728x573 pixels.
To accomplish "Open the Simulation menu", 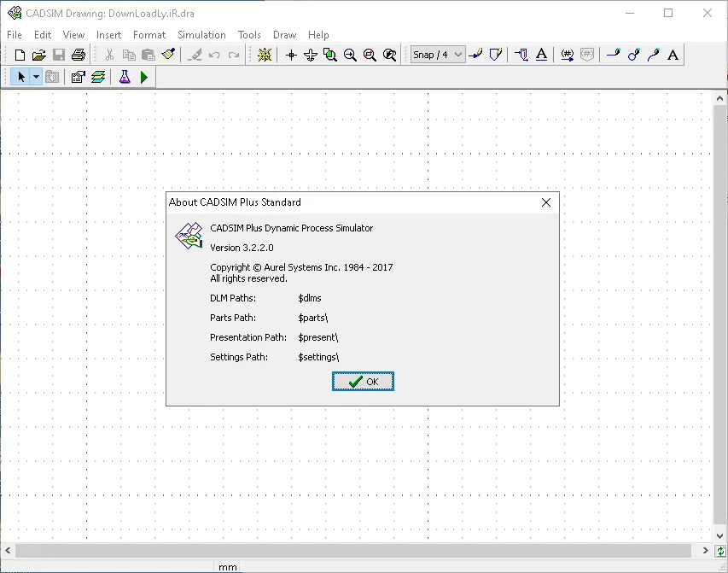I will [x=201, y=35].
